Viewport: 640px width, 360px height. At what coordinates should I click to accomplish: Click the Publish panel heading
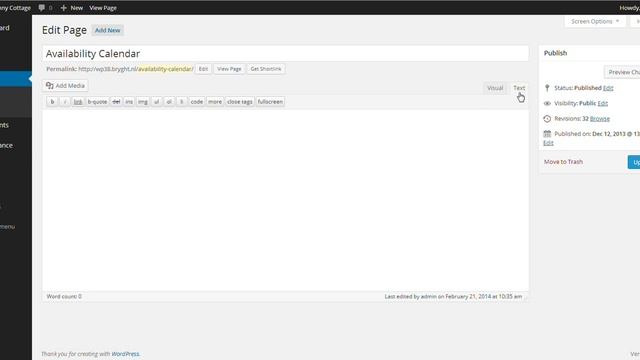point(555,53)
